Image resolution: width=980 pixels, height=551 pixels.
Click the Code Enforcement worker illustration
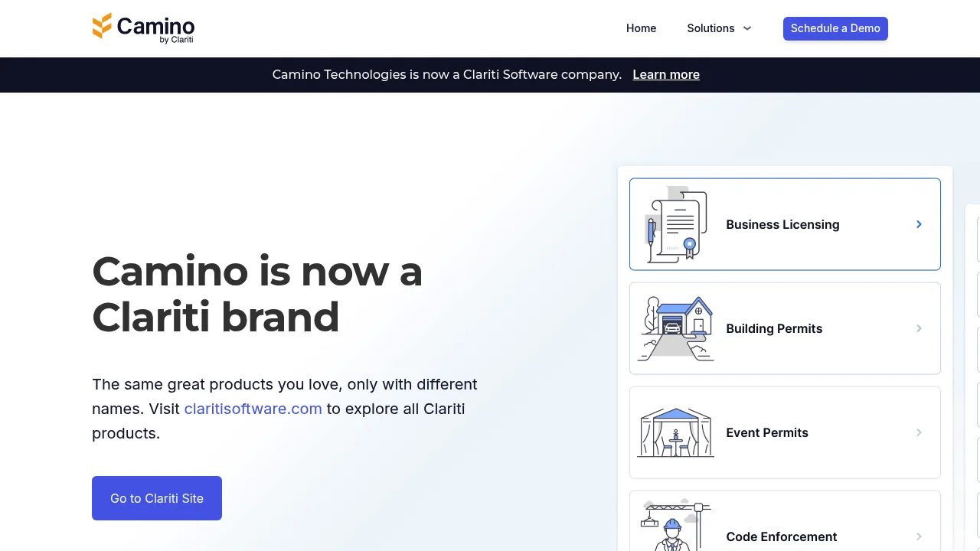tap(676, 526)
